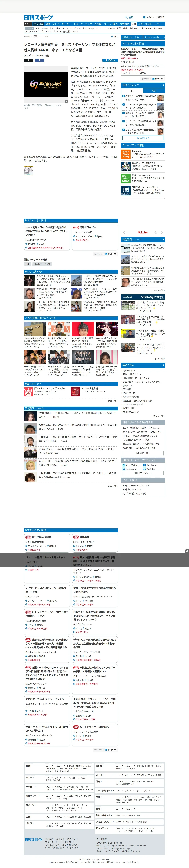Screen dimensions: 189x868
Task: Open 有料サイト一覧 dropdown
Action: 154,37
